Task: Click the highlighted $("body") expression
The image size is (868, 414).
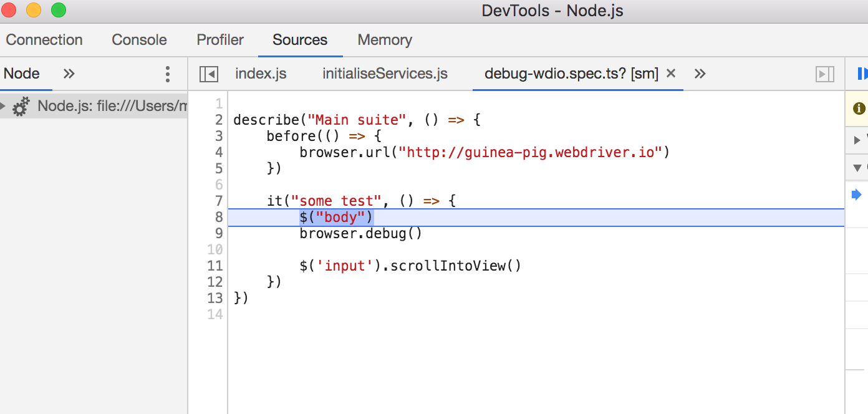Action: [336, 217]
